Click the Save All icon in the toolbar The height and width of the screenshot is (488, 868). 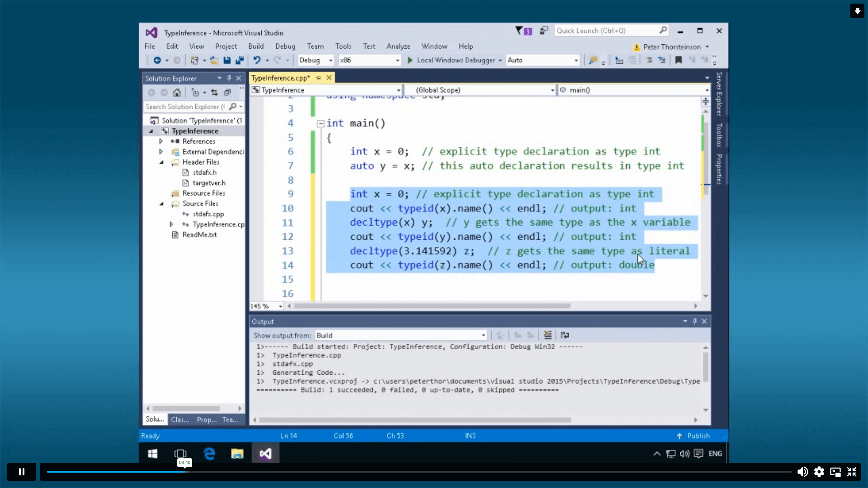240,60
